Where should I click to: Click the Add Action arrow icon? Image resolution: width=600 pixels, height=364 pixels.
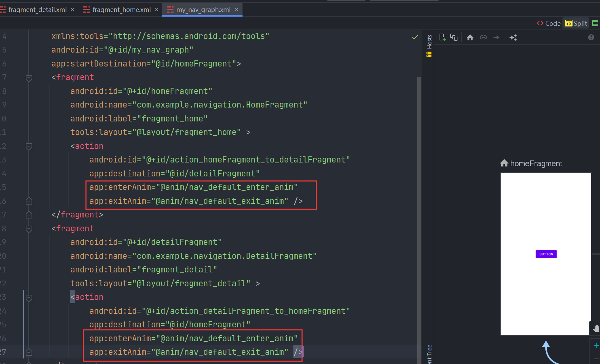click(x=497, y=37)
